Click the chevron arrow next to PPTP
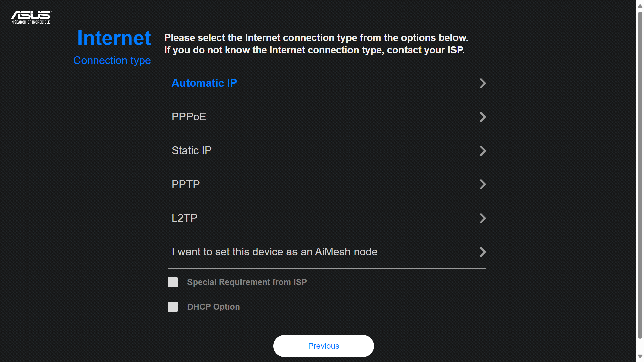Screen dimensions: 644x362 point(483,184)
